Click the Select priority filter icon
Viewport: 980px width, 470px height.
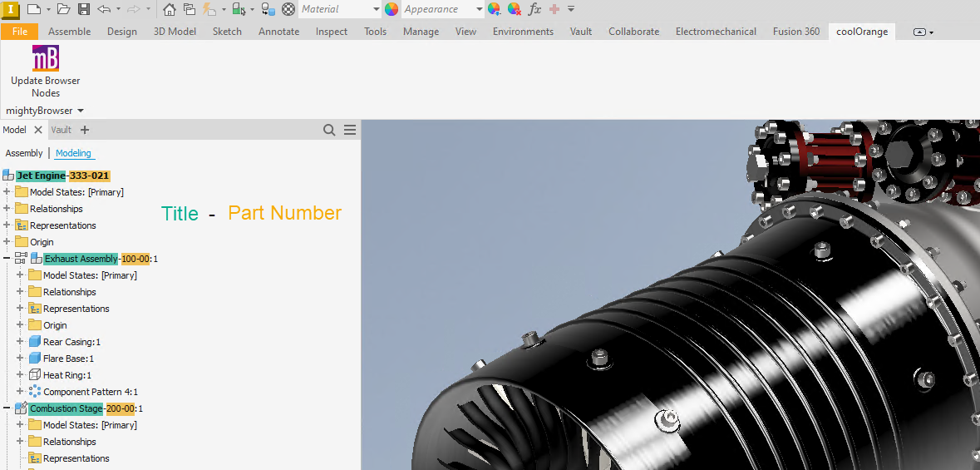(x=239, y=9)
